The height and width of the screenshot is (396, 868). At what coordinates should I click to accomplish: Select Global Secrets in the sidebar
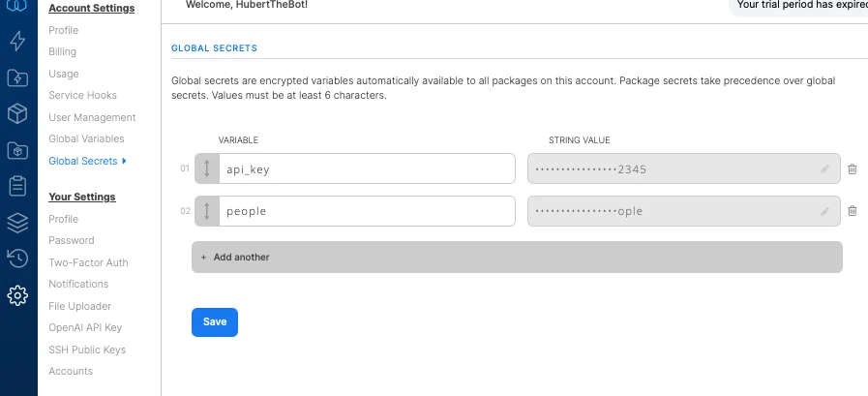(83, 161)
